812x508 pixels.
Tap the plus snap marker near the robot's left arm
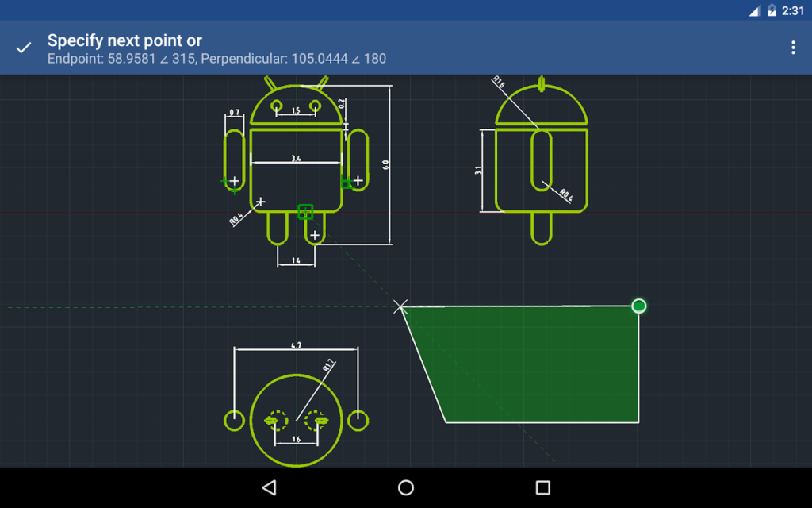[x=234, y=180]
